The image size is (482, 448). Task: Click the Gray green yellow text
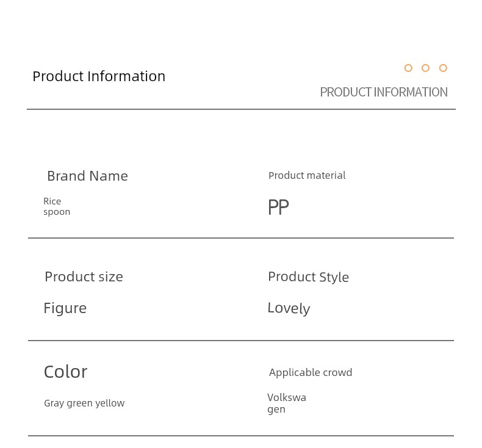(x=84, y=403)
